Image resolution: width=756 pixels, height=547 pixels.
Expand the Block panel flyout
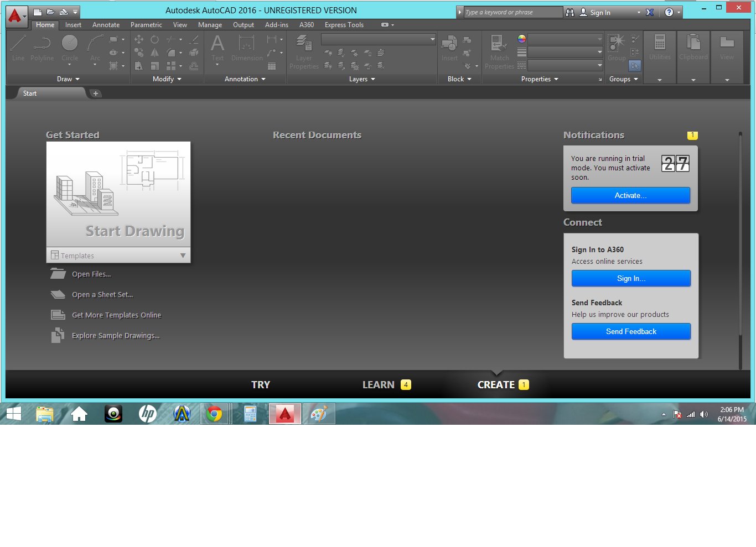[x=459, y=79]
